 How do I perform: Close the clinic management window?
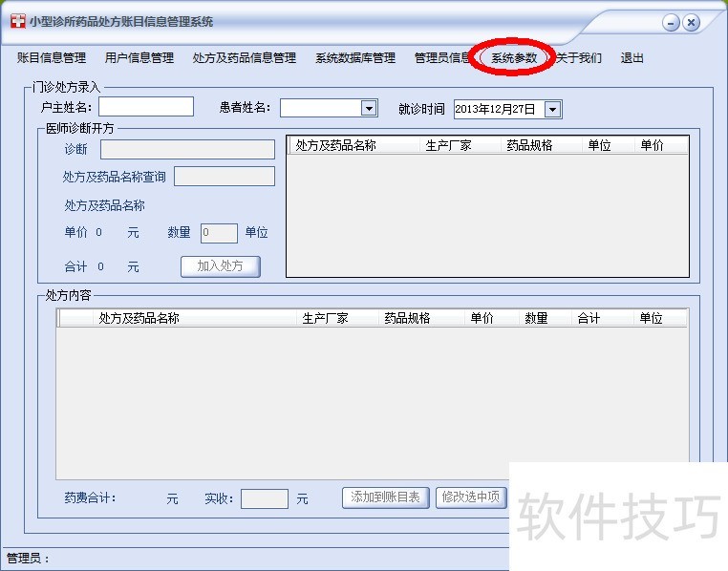pyautogui.click(x=692, y=23)
